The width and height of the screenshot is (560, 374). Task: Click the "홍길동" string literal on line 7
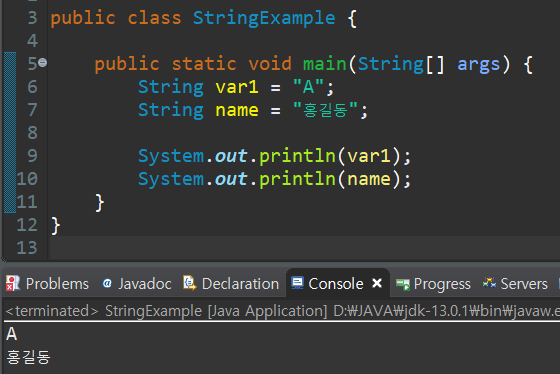[325, 110]
